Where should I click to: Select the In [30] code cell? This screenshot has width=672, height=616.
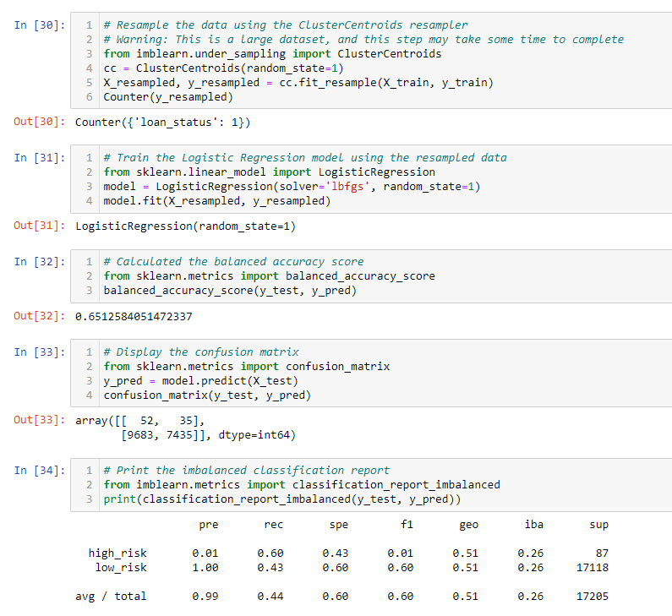tap(371, 60)
